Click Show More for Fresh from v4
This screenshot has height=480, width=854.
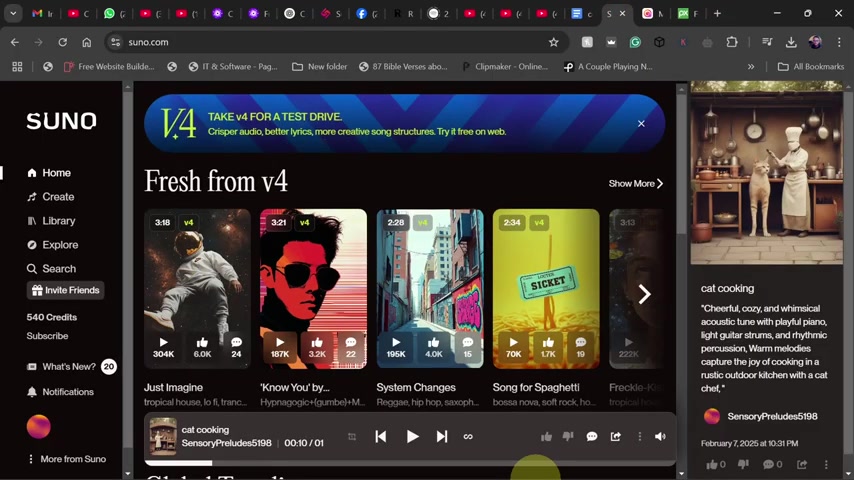coord(636,184)
